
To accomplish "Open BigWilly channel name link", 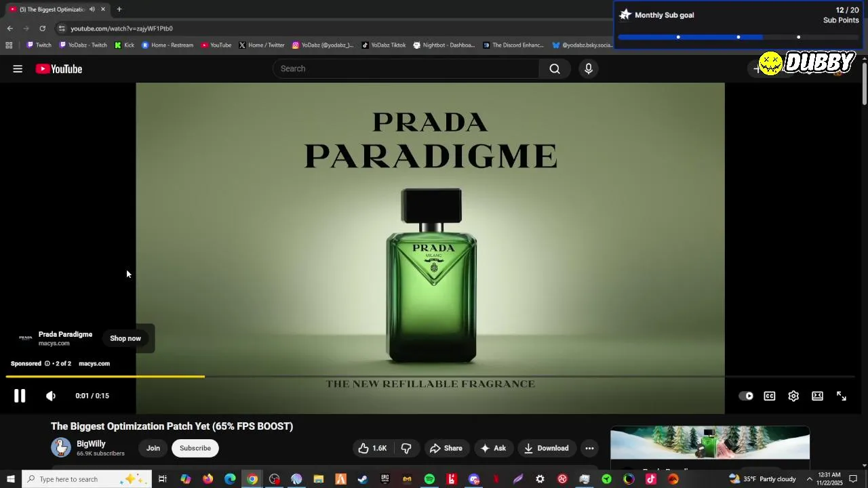I will tap(91, 443).
